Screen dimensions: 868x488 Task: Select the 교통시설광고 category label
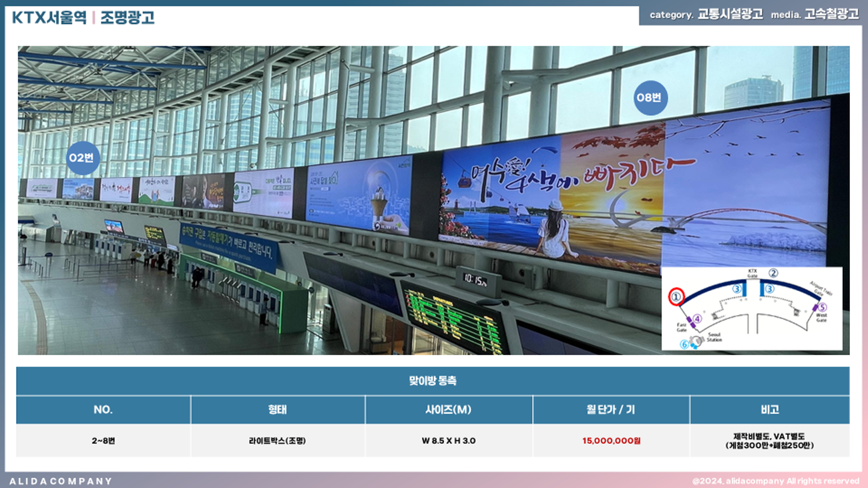[730, 15]
